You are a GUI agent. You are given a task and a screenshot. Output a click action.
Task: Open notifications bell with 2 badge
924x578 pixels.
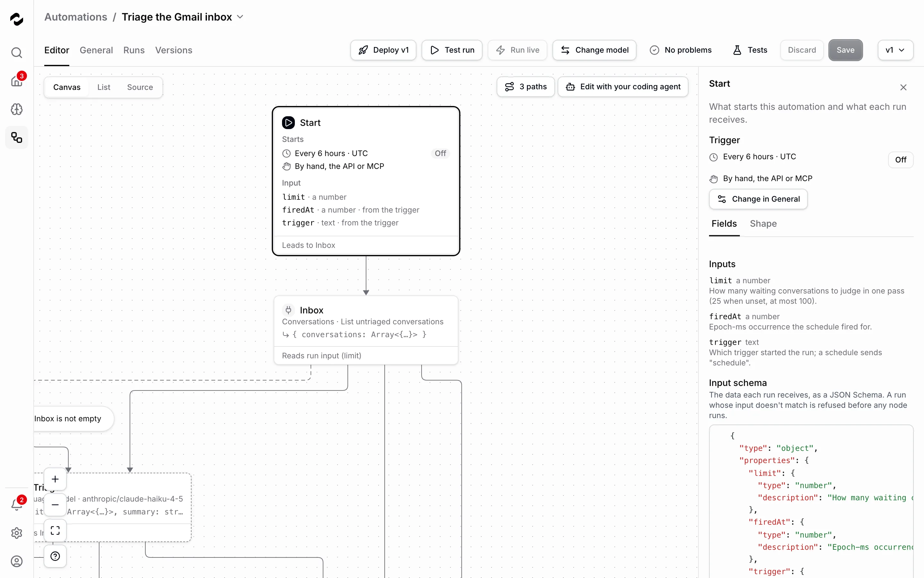click(x=16, y=504)
